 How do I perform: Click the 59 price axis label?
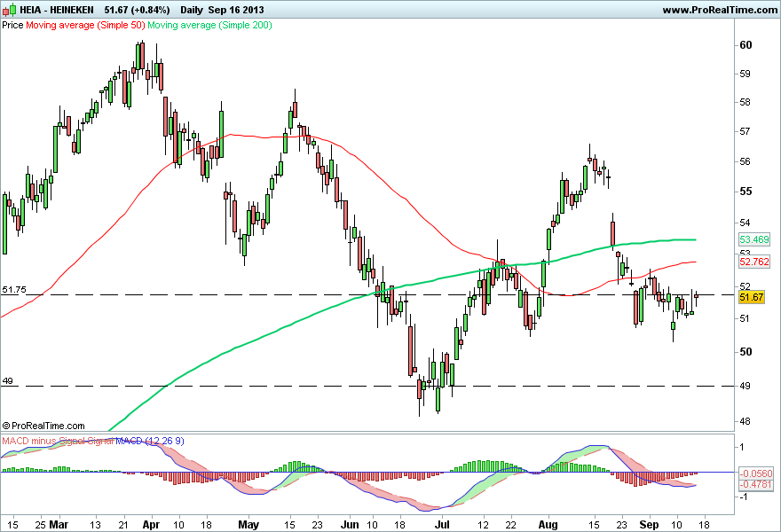pyautogui.click(x=745, y=74)
